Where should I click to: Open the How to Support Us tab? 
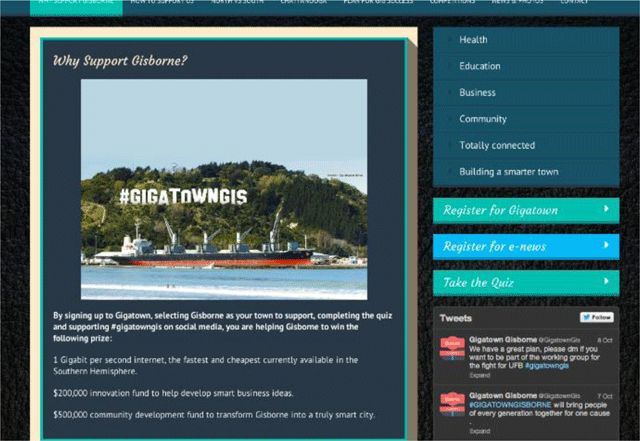pyautogui.click(x=156, y=3)
